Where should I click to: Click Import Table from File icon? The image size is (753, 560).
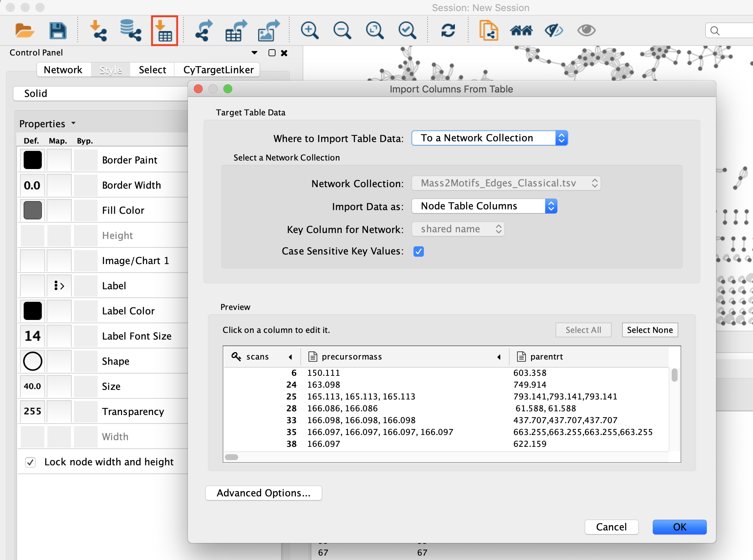(164, 31)
